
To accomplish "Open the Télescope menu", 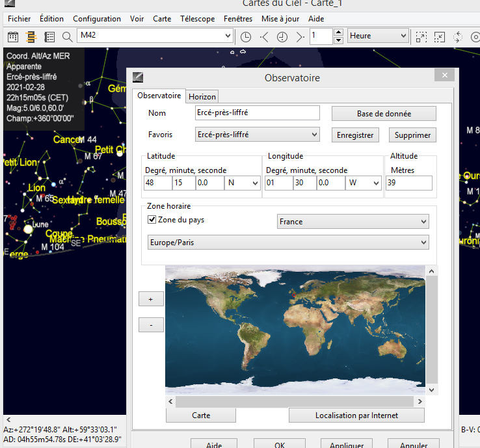I will click(x=197, y=19).
